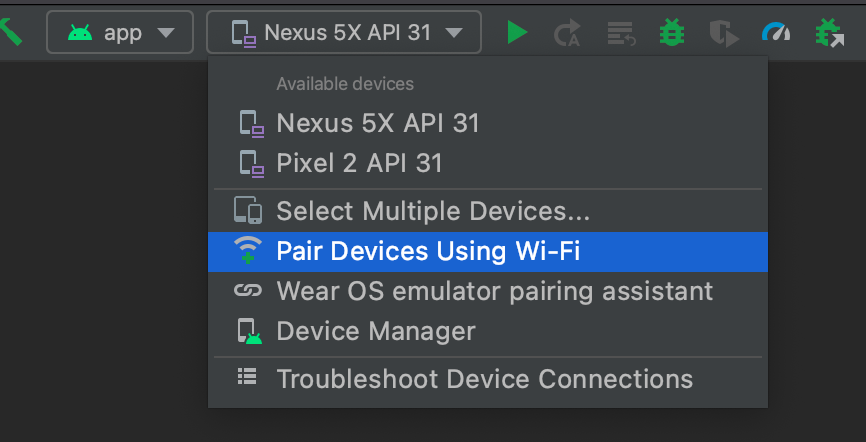This screenshot has width=866, height=442.
Task: Click the Make Project hammer icon
Action: click(x=11, y=32)
